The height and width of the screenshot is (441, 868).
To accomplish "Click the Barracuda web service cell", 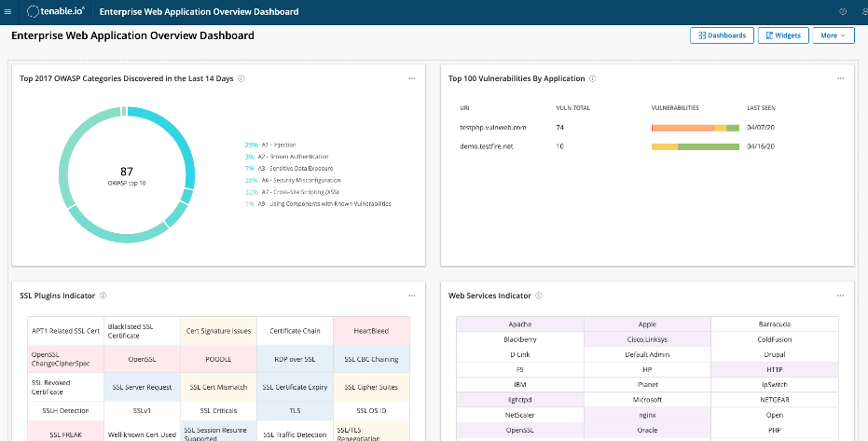I will [775, 324].
